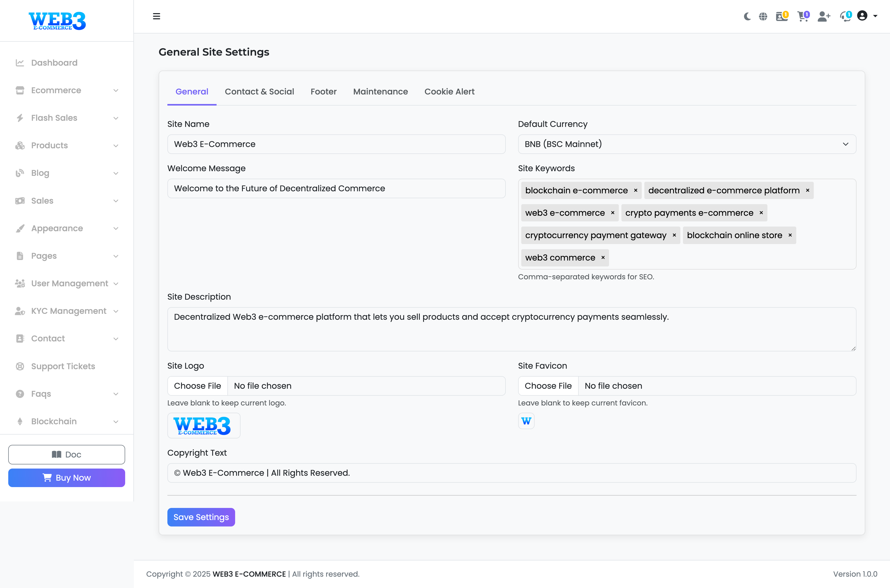The height and width of the screenshot is (588, 890).
Task: Switch to the Contact & Social tab
Action: coord(259,91)
